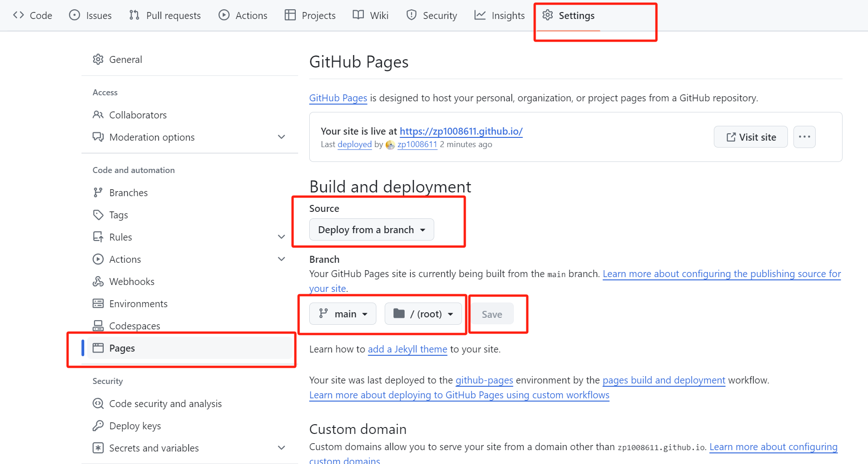868x464 pixels.
Task: Click the Webhooks icon
Action: (98, 281)
